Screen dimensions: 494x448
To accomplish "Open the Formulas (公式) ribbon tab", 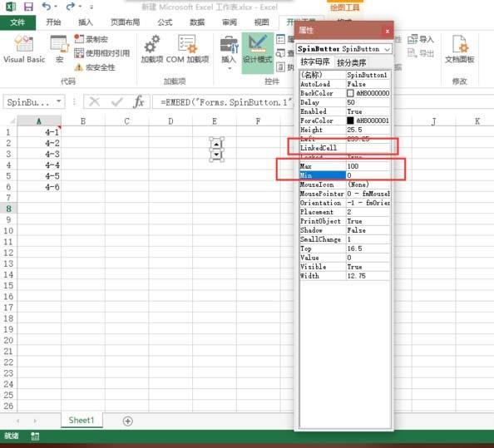I will (x=165, y=22).
